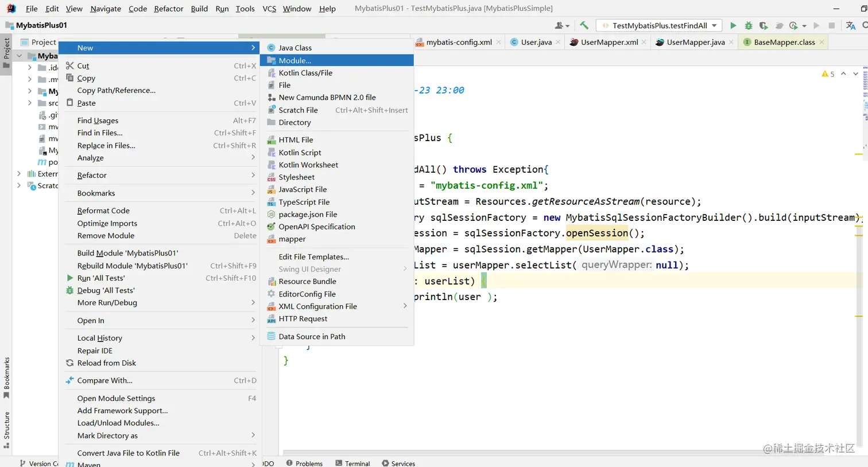Image resolution: width=868 pixels, height=467 pixels.
Task: Switch to the mybatis-config.xml tab
Action: click(458, 42)
